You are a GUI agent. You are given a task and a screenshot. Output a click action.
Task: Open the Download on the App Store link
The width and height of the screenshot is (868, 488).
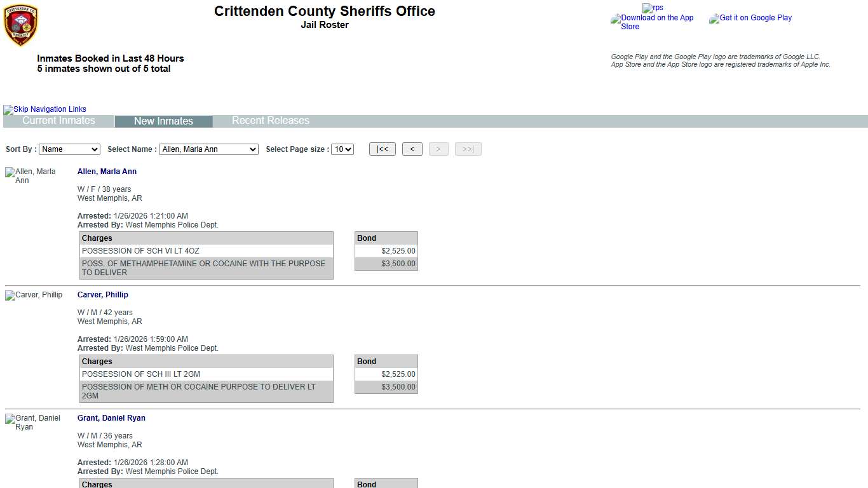(653, 22)
